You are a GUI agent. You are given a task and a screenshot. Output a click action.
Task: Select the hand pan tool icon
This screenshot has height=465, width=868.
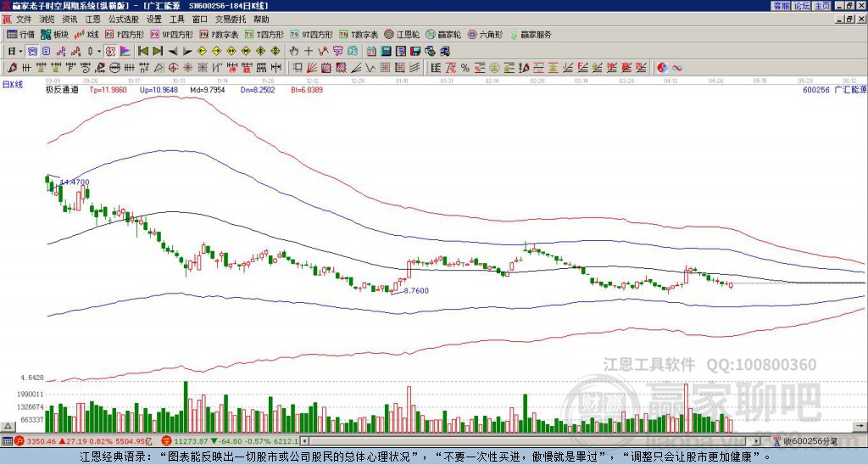point(294,51)
